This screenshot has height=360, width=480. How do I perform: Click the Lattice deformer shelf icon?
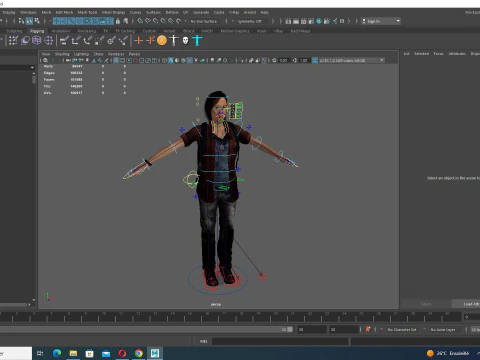[37, 40]
